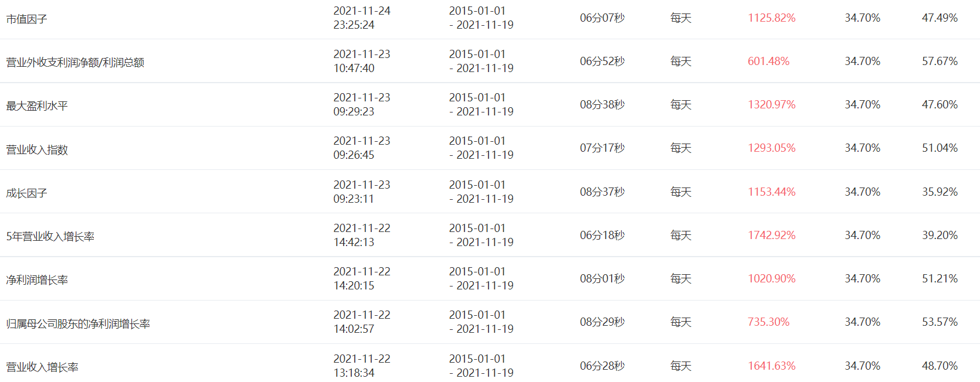Select the 最大盈利水平 row name
Viewport: 980px width, 382px height.
click(37, 106)
